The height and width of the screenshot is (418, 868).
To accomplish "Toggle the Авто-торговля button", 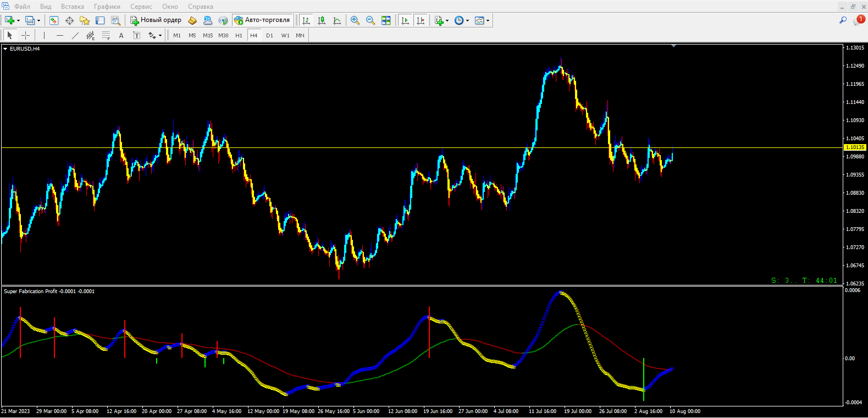I will (262, 20).
